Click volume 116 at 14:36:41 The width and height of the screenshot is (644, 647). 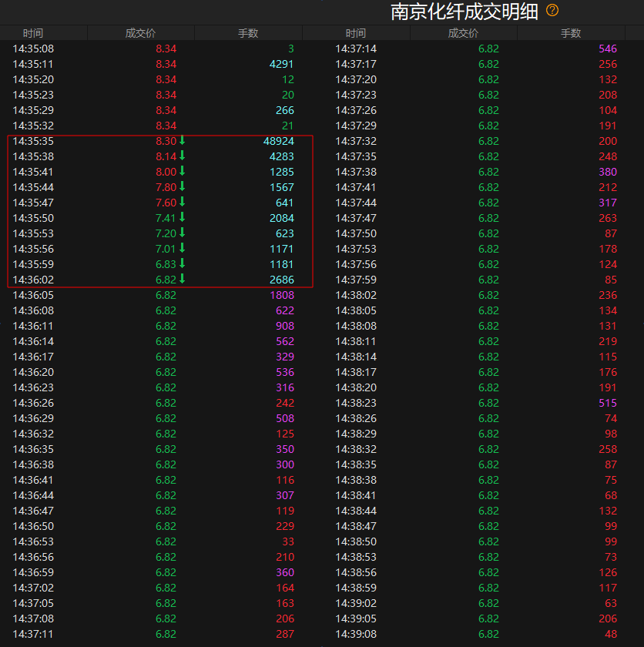285,480
